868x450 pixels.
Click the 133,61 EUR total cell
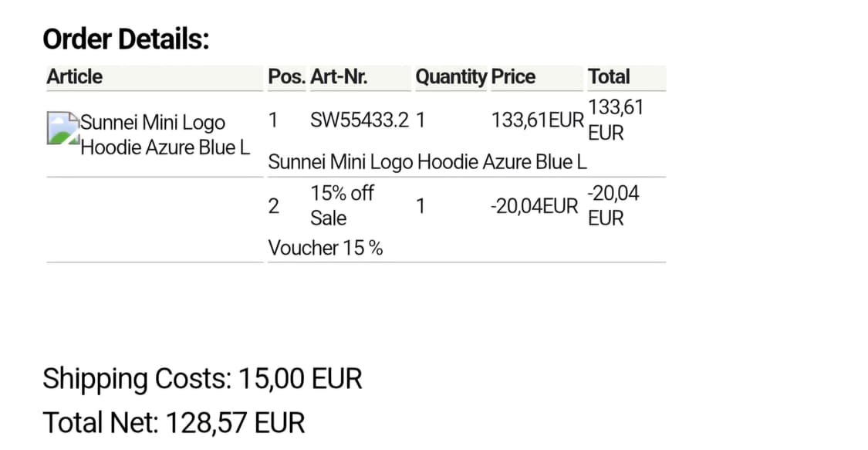(x=616, y=120)
